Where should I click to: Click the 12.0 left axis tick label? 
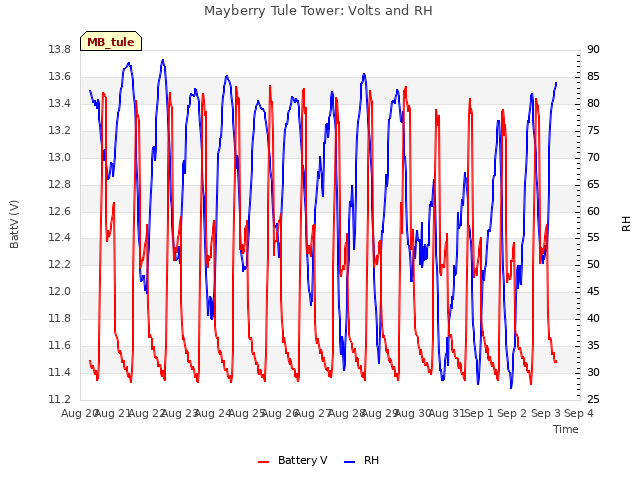click(59, 291)
